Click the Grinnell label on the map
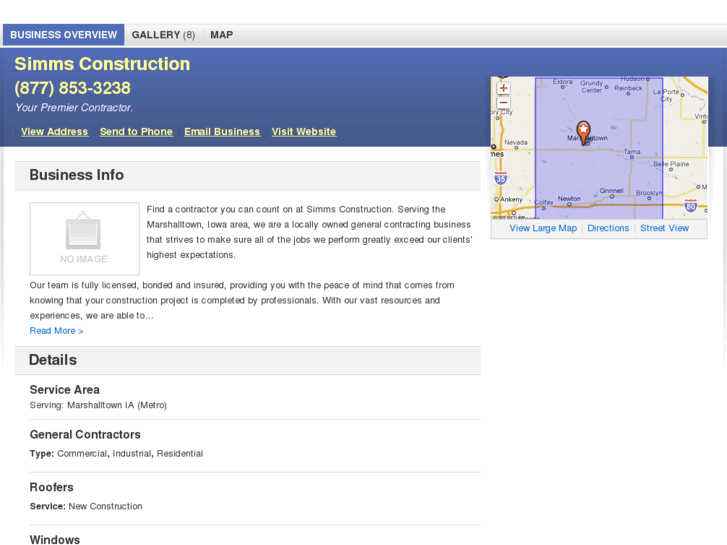The image size is (727, 545). (611, 191)
